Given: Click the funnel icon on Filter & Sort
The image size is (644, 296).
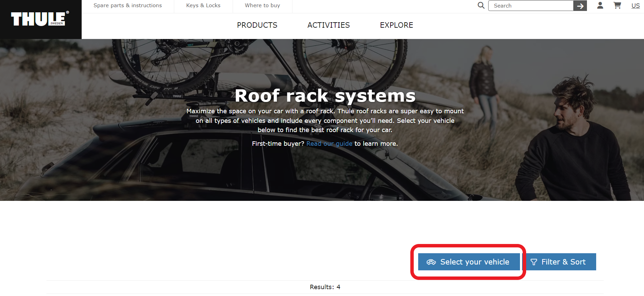Looking at the screenshot, I should click(534, 262).
